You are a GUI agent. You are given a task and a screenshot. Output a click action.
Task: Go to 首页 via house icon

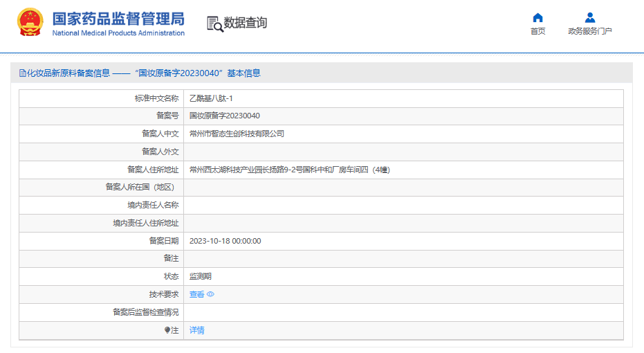point(537,18)
